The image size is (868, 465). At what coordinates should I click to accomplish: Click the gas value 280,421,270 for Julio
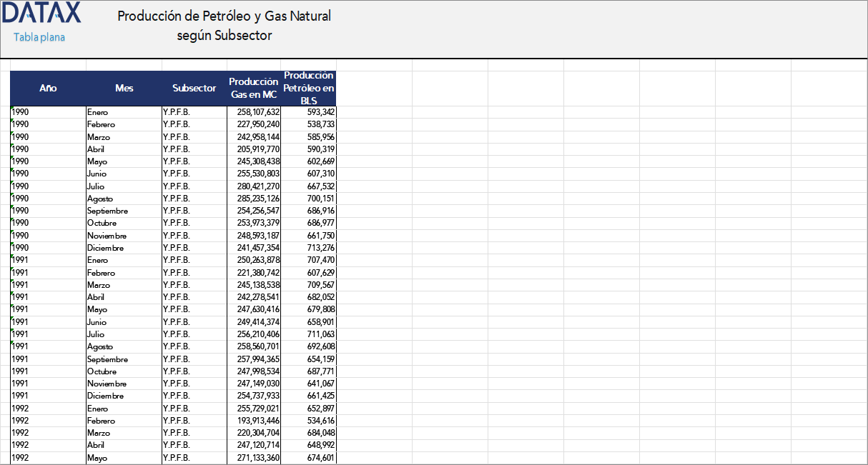tap(257, 186)
